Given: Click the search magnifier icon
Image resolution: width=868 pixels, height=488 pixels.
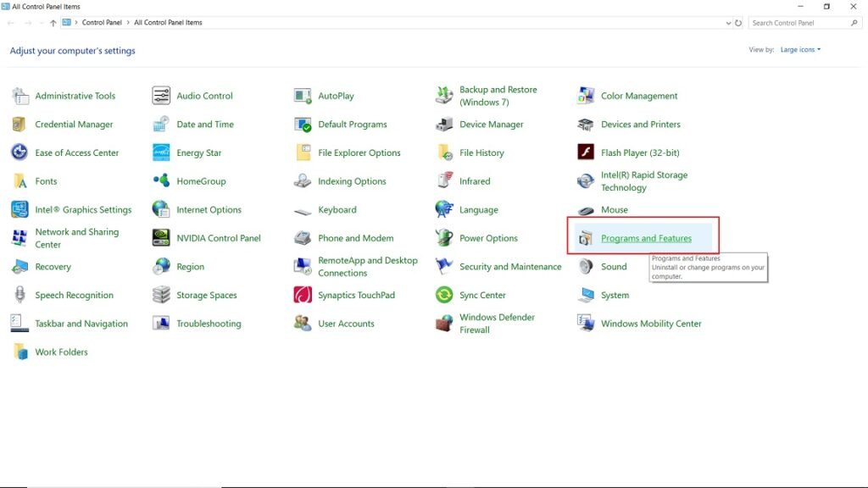Looking at the screenshot, I should (x=854, y=23).
